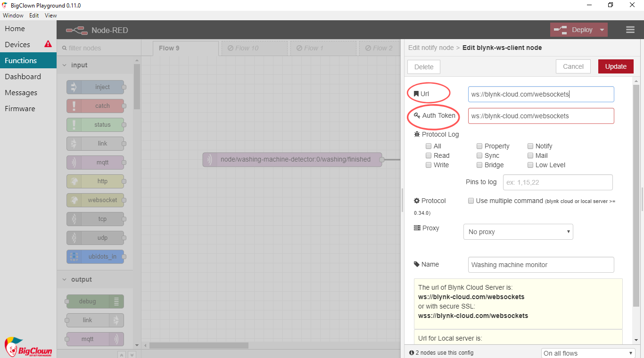Click the filter nodes search box

click(x=99, y=48)
